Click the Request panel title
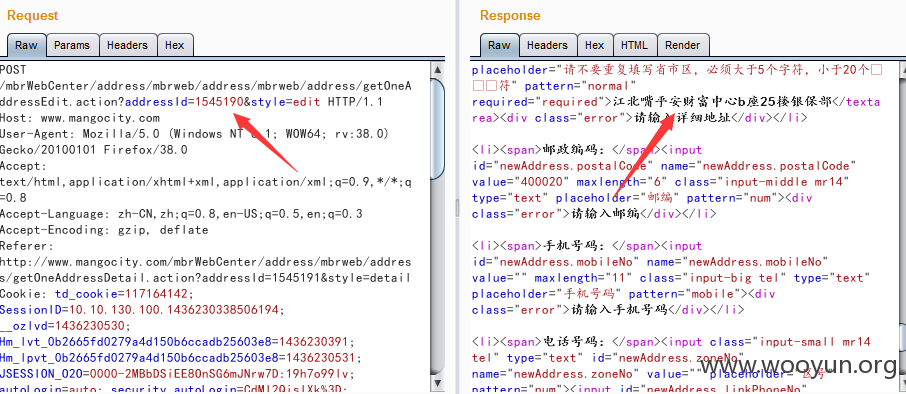 33,16
